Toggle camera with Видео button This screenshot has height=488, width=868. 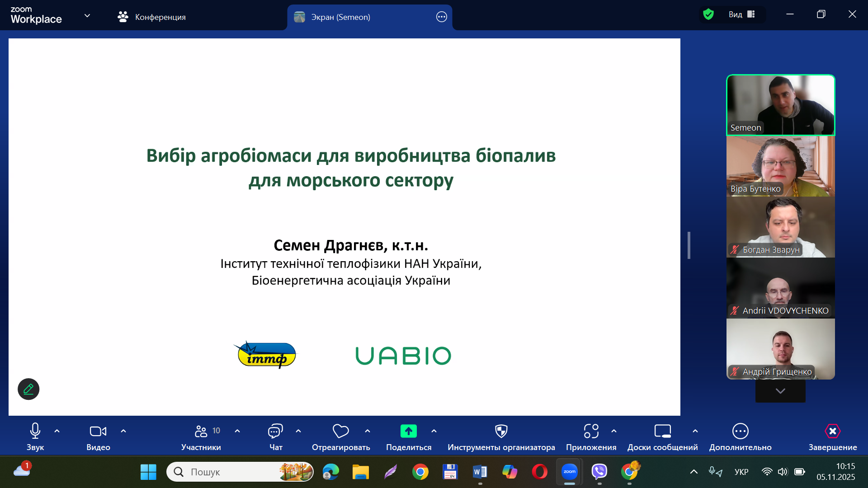[x=98, y=432]
